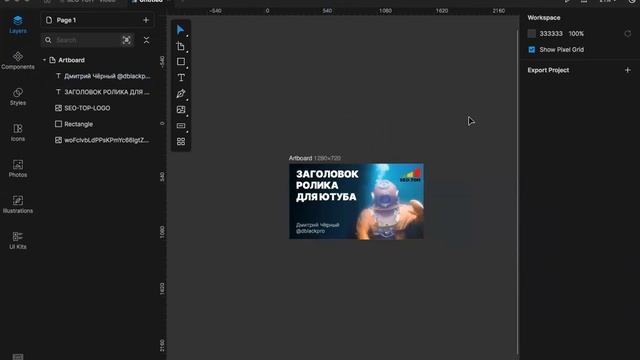Click the Workspace panel heading
The height and width of the screenshot is (360, 640).
tap(544, 18)
